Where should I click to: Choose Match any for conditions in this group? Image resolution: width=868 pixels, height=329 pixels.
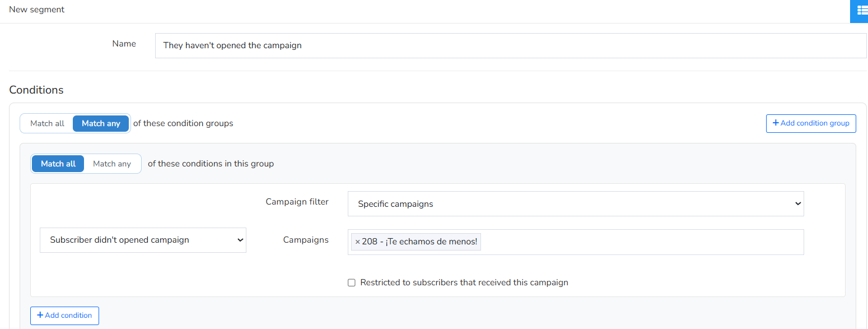click(112, 164)
